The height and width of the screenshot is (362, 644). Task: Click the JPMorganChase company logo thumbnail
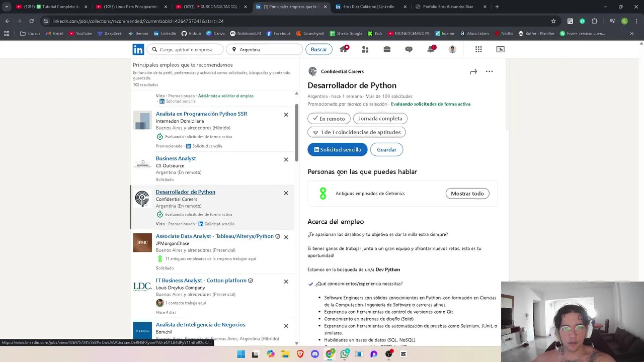(x=142, y=243)
